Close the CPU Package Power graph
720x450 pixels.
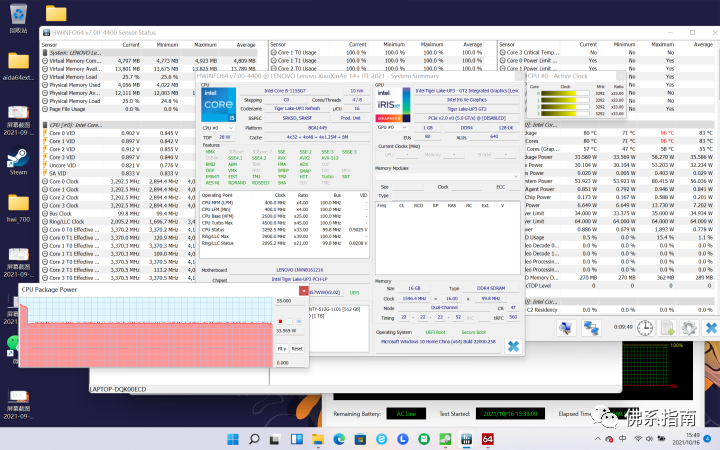[x=304, y=289]
